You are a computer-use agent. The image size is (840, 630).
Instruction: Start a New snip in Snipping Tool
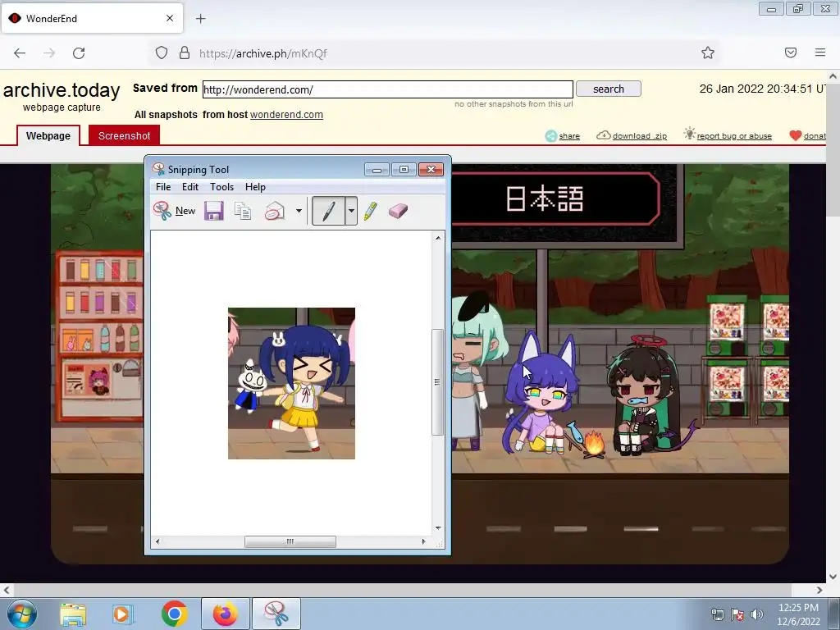(x=175, y=211)
